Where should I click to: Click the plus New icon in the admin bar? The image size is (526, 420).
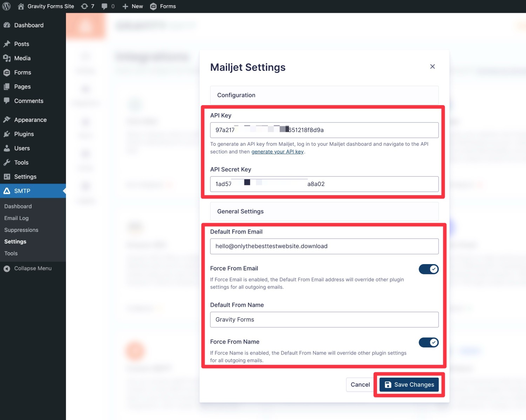125,6
